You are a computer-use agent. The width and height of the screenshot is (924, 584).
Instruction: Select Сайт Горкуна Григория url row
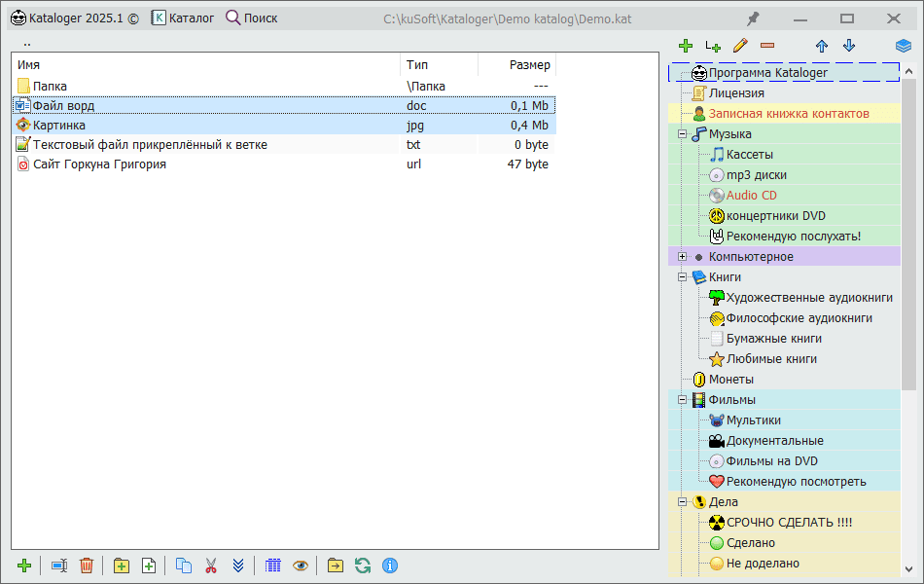tap(284, 164)
